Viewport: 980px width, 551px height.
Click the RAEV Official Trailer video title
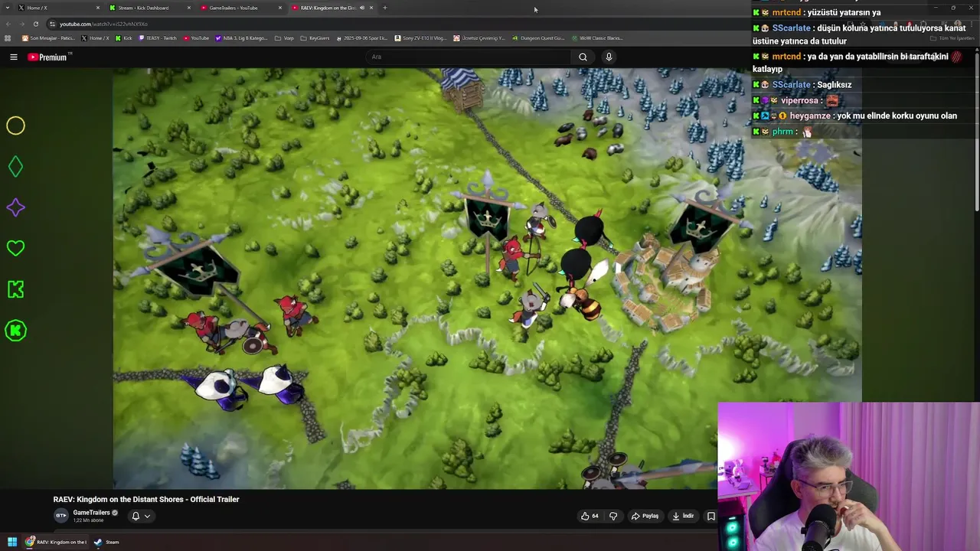pyautogui.click(x=146, y=499)
